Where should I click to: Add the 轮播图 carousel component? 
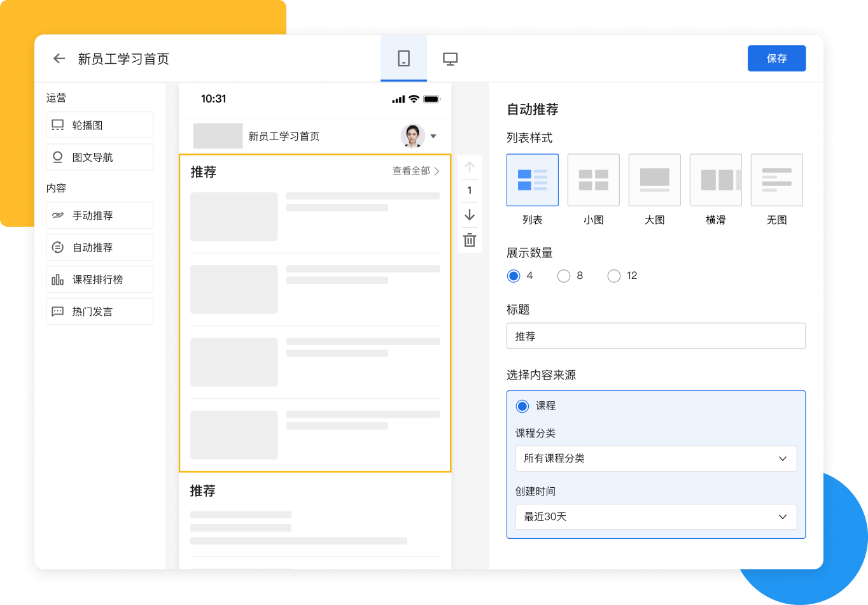click(100, 125)
